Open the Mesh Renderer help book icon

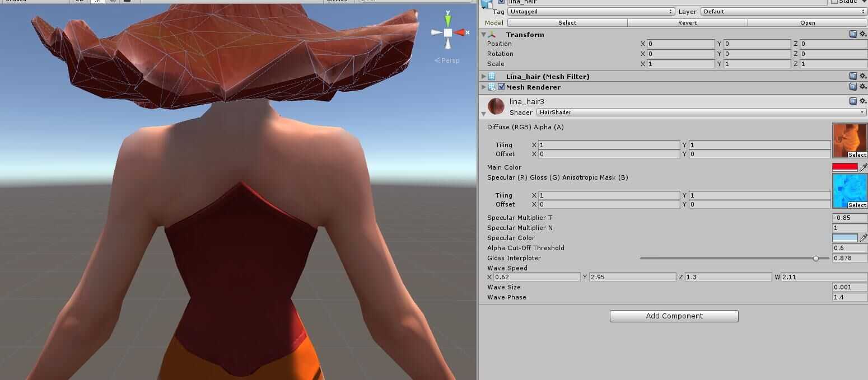pos(853,87)
